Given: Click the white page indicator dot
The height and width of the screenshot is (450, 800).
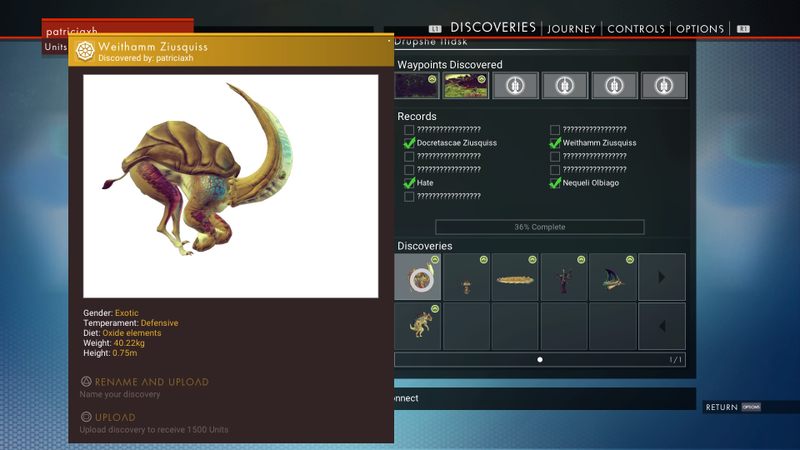Looking at the screenshot, I should click(540, 360).
